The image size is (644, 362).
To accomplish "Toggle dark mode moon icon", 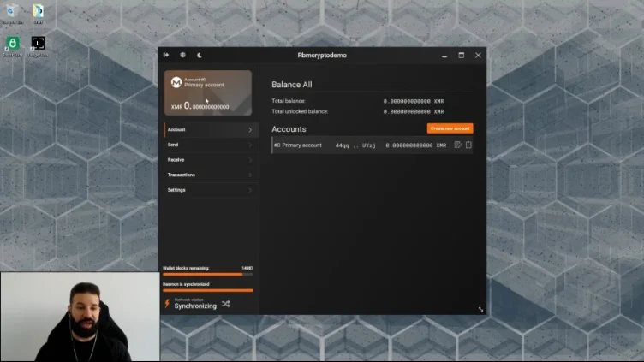I will tap(200, 55).
